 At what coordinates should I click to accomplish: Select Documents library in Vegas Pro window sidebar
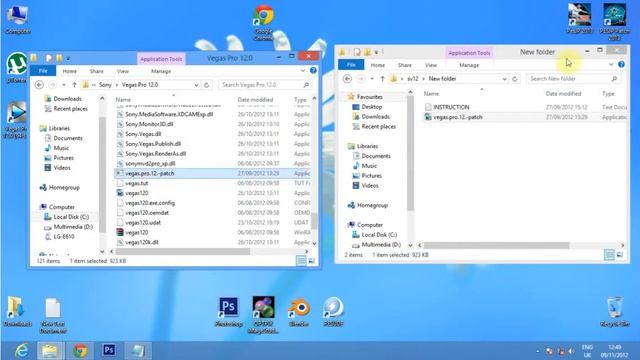click(68, 138)
